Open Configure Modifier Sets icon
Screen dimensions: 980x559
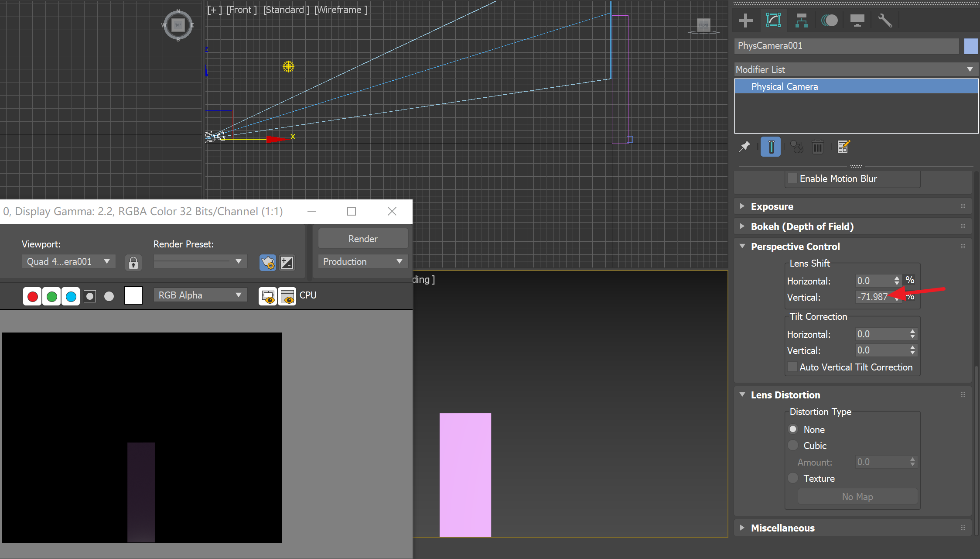pos(843,147)
